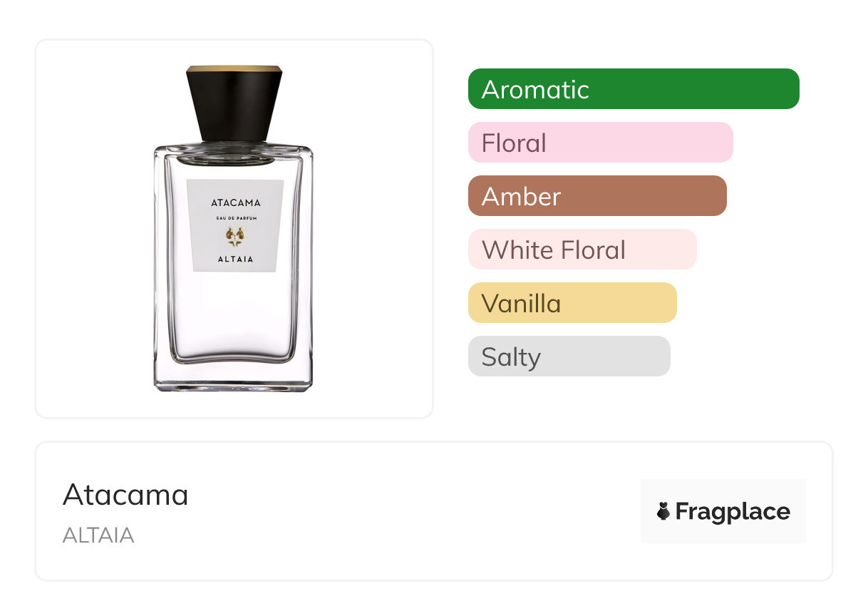Image resolution: width=868 pixels, height=616 pixels.
Task: Select the yellow Vanilla accord bar
Action: tap(572, 303)
